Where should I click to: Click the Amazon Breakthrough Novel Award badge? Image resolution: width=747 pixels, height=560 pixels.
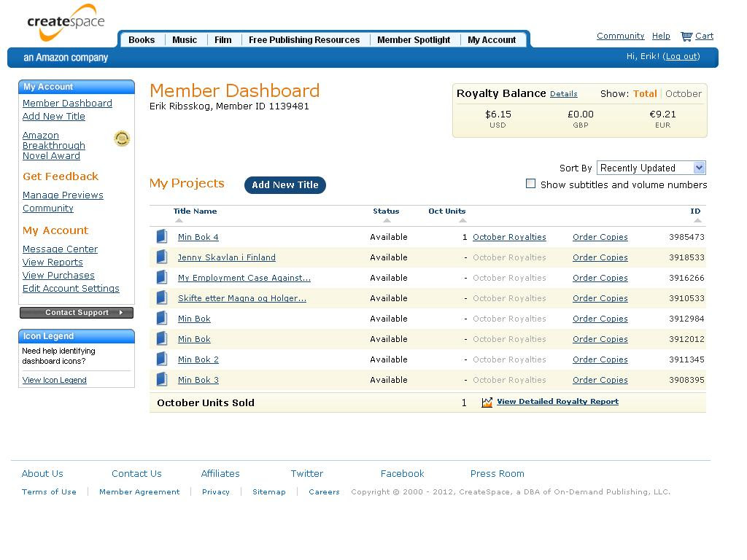(122, 139)
